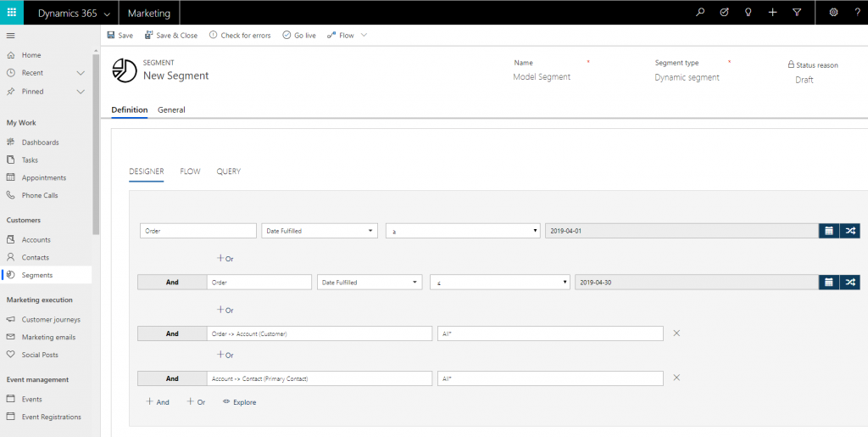Switch to the QUERY view tab
The width and height of the screenshot is (868, 437).
(228, 171)
